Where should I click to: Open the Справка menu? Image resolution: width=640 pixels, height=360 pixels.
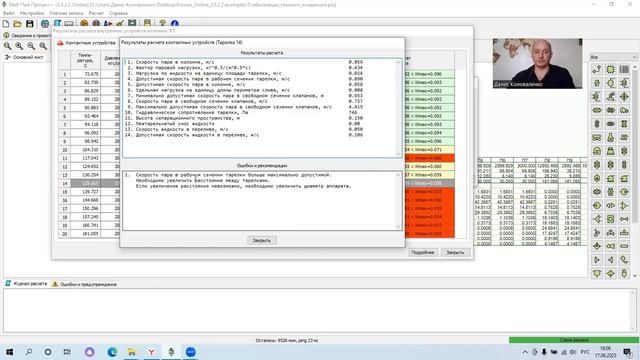(118, 13)
